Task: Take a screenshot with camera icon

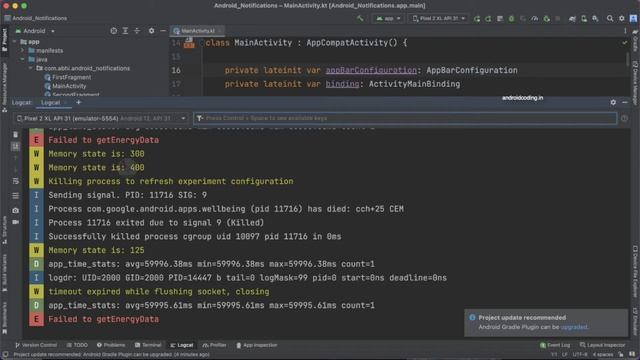Action: tap(16, 210)
